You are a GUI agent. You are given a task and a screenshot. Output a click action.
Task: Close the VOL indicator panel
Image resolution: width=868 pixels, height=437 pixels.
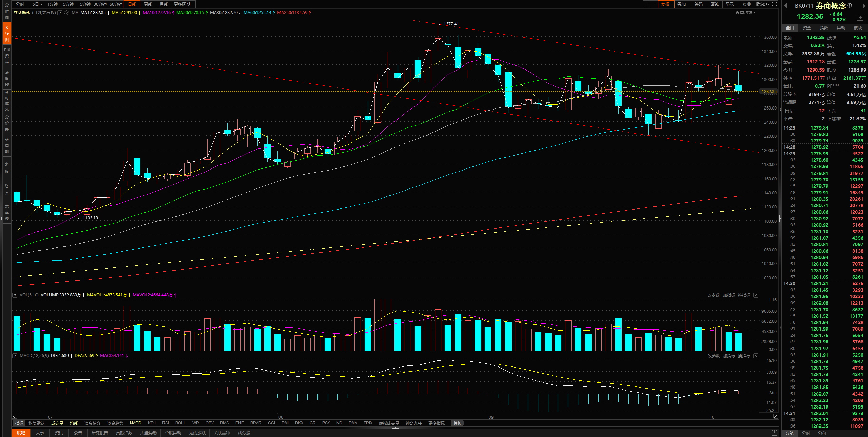pos(756,295)
